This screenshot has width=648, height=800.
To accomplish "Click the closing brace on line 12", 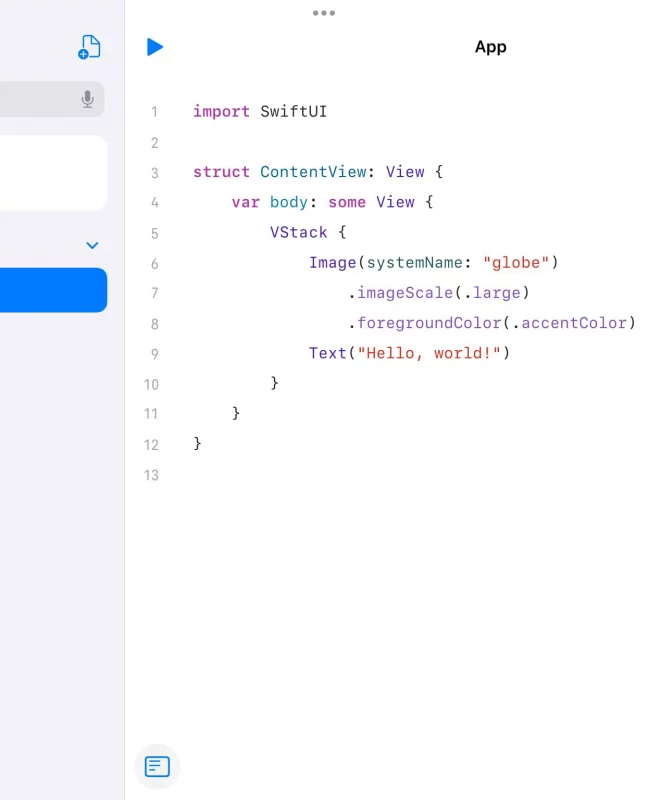I will click(197, 443).
